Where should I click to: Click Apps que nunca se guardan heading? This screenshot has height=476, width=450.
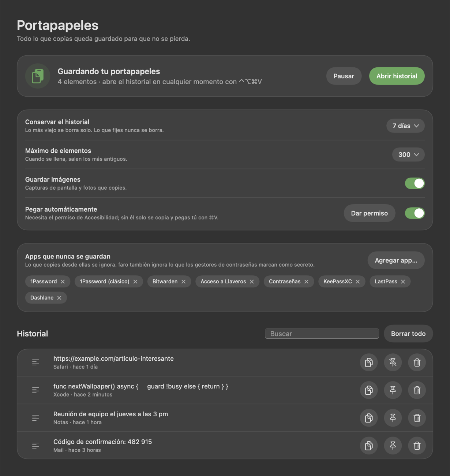68,257
